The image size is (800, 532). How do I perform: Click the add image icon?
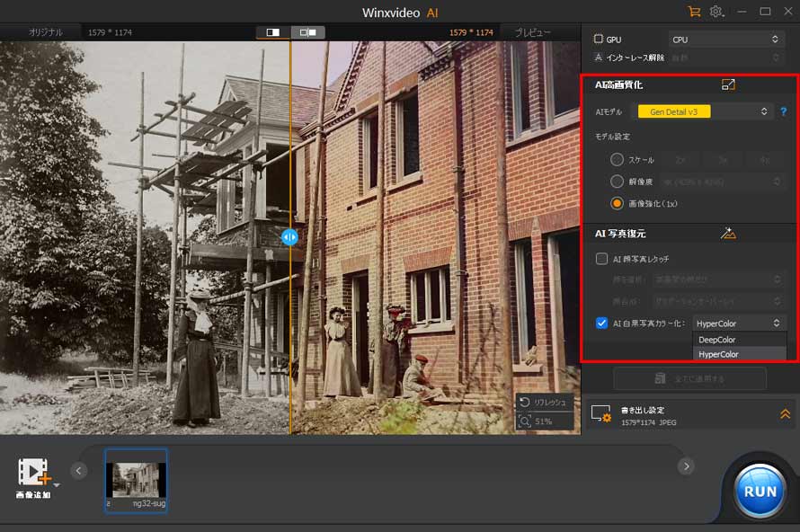pyautogui.click(x=33, y=473)
